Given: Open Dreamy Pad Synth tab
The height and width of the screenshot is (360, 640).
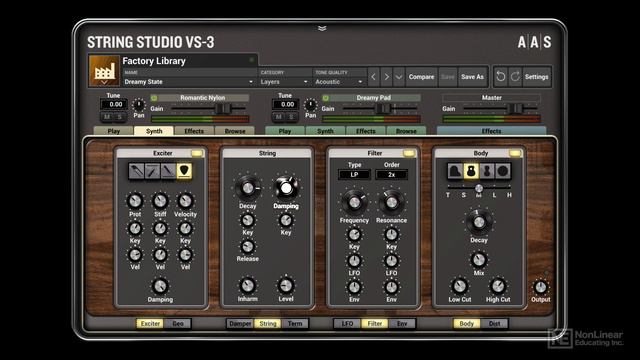Looking at the screenshot, I should (x=325, y=131).
